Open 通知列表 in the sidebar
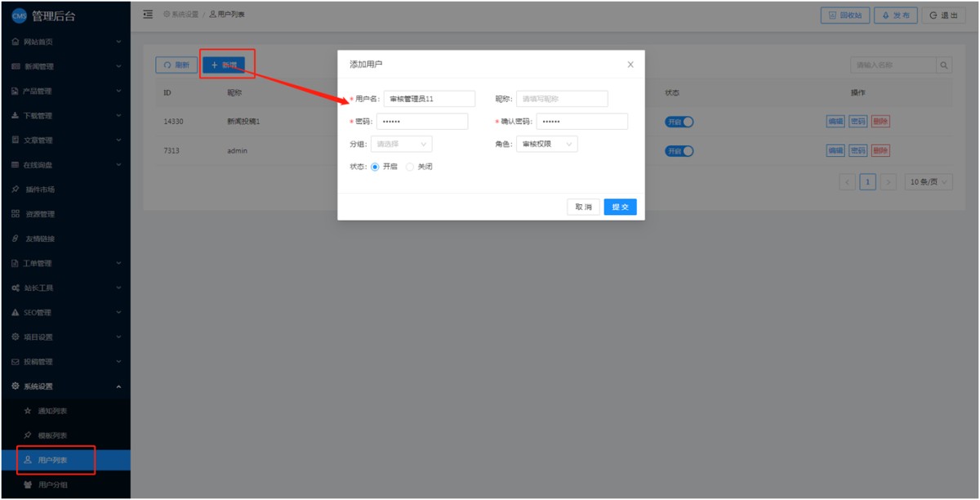Viewport: 980px width, 500px height. pyautogui.click(x=65, y=411)
